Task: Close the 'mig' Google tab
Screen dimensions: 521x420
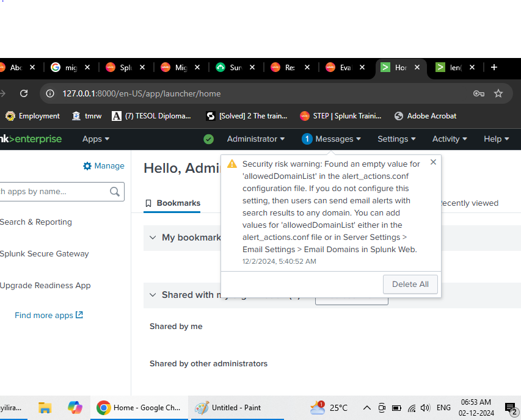Action: (x=87, y=67)
